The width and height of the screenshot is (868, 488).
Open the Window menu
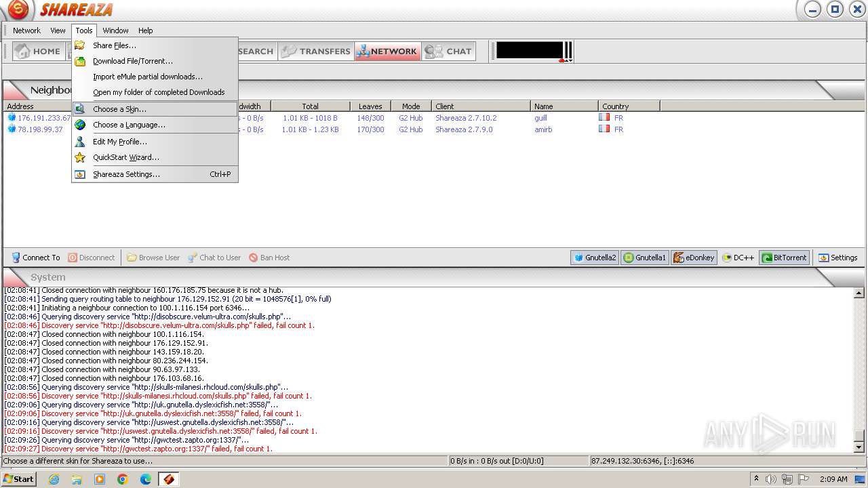tap(115, 30)
